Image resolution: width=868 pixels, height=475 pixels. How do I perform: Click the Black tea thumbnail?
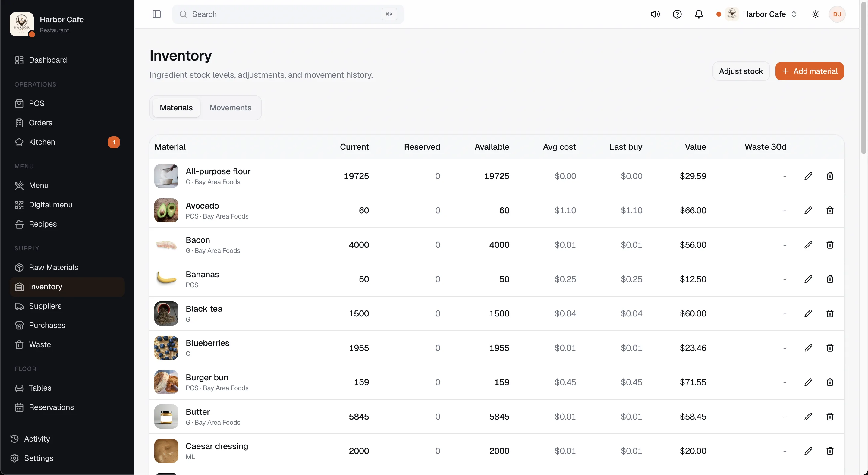[x=166, y=314]
